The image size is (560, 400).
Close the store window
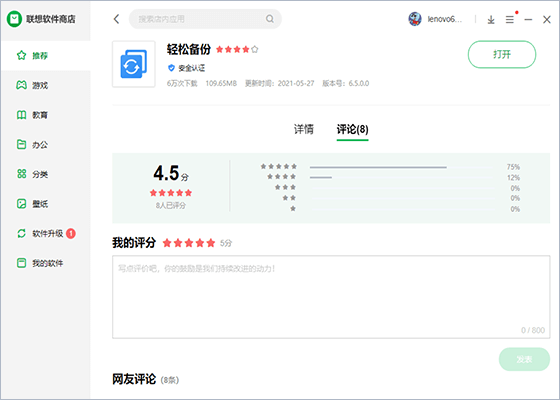pyautogui.click(x=547, y=20)
